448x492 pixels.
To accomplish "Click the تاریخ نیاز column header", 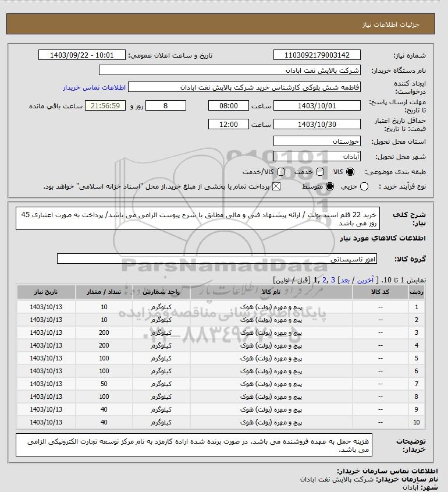I will coord(46,292).
